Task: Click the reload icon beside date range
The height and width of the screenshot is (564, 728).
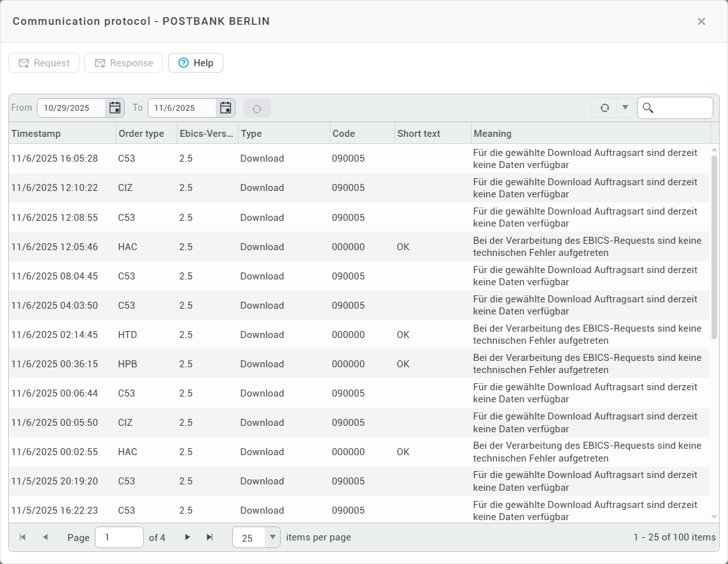Action: (x=256, y=108)
